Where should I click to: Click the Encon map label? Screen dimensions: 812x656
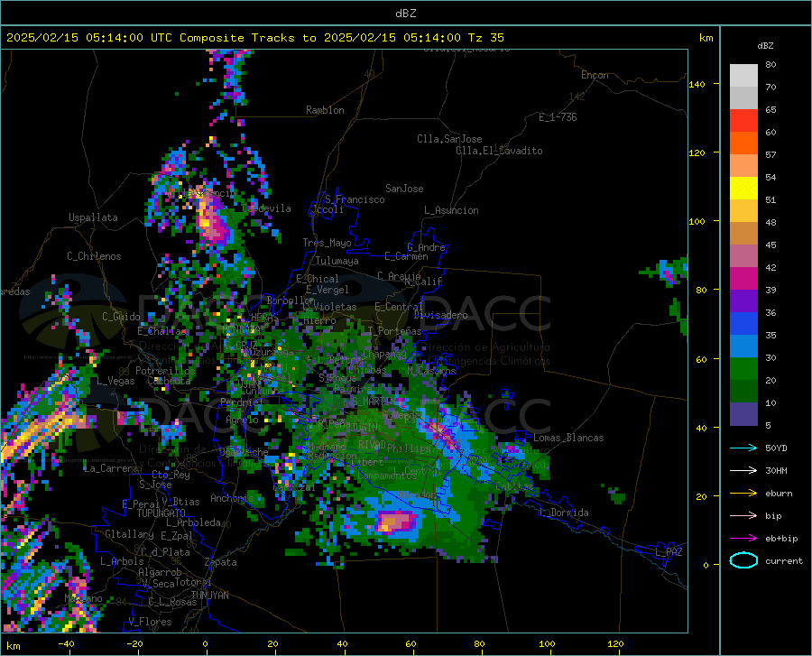coord(595,75)
